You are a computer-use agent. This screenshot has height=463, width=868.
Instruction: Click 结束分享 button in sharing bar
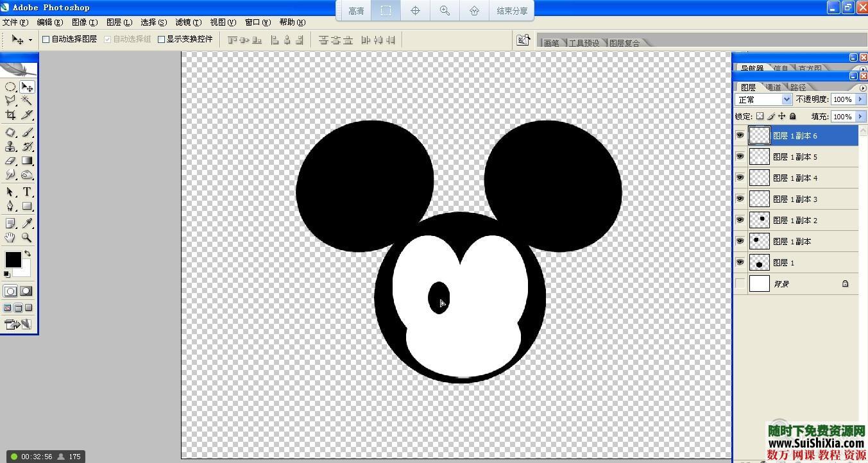click(512, 10)
